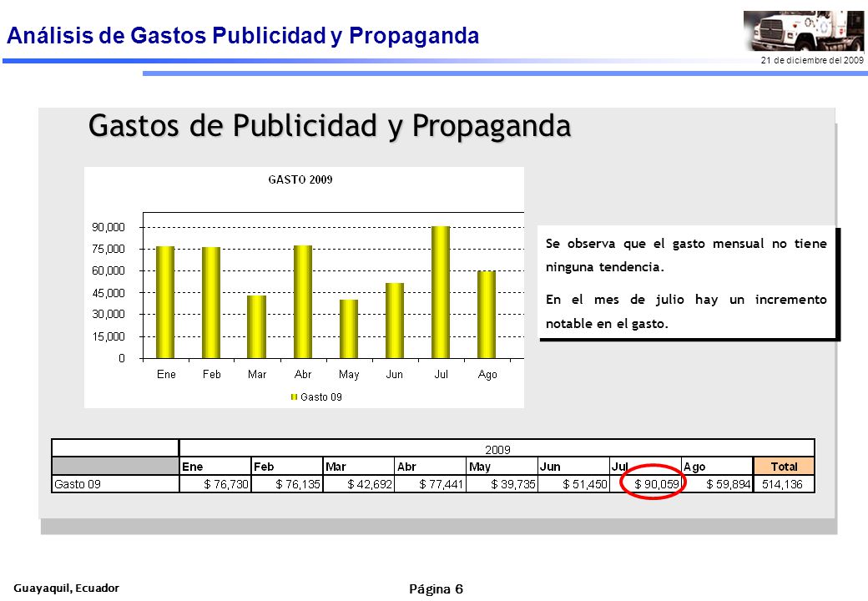Click the '45,000' axis label
Image resolution: width=868 pixels, height=601 pixels.
[x=108, y=293]
